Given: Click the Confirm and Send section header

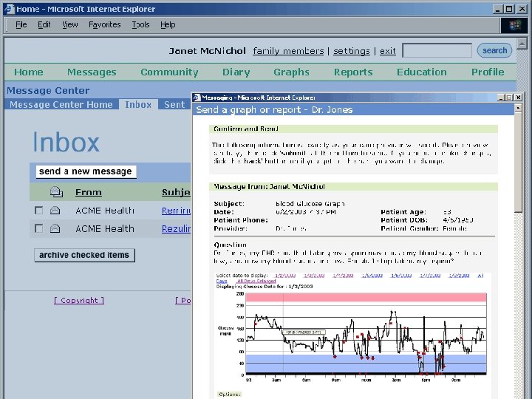Looking at the screenshot, I should [353, 129].
